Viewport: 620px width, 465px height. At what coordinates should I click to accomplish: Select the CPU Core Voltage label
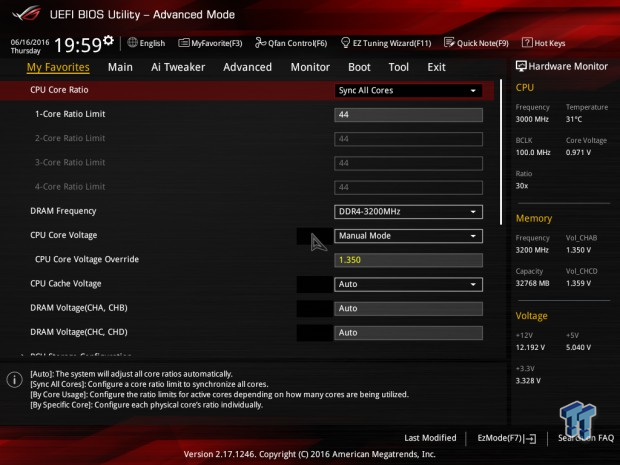(x=64, y=235)
